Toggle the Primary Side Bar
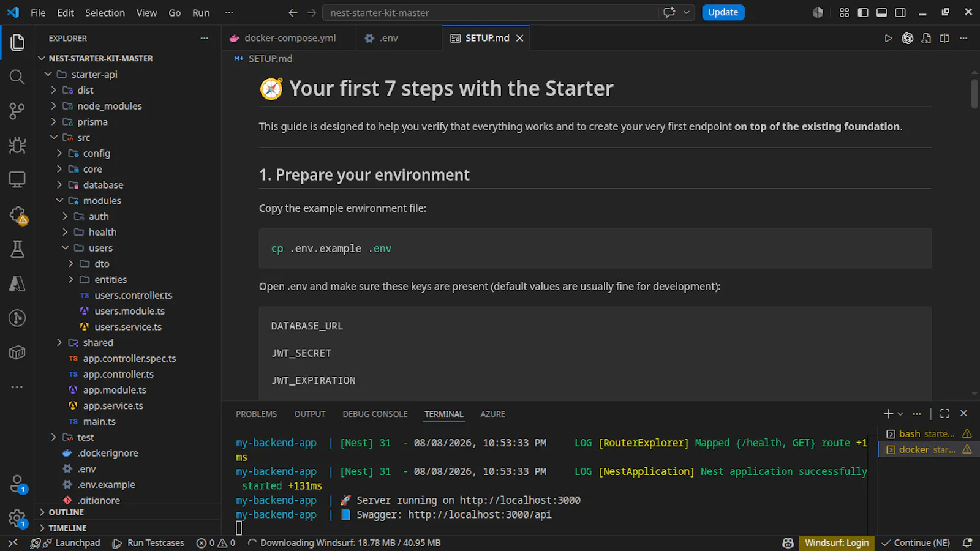 click(863, 12)
